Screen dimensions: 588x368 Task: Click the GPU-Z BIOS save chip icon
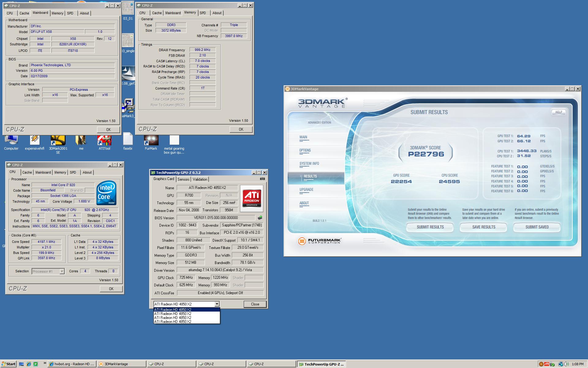coord(260,218)
